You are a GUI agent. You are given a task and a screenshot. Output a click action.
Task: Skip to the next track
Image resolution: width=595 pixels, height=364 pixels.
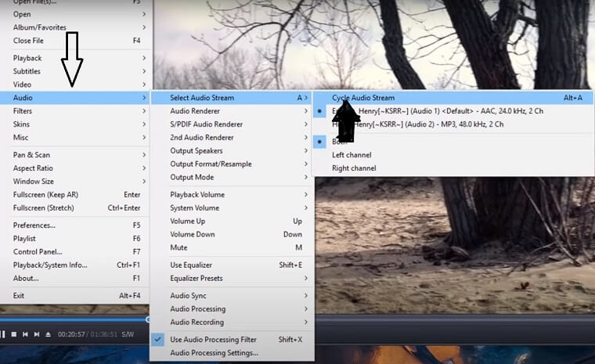tap(36, 334)
